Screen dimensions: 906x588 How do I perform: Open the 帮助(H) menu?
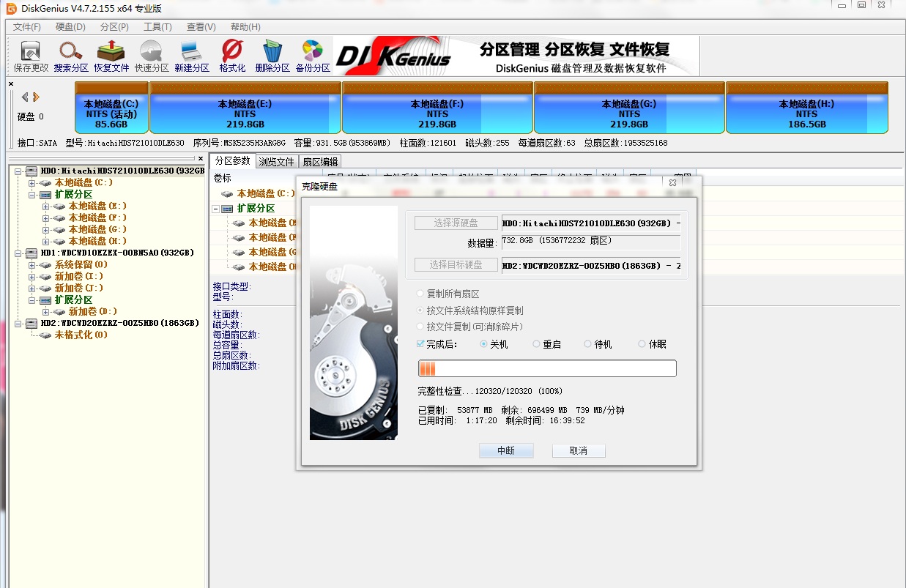(245, 27)
